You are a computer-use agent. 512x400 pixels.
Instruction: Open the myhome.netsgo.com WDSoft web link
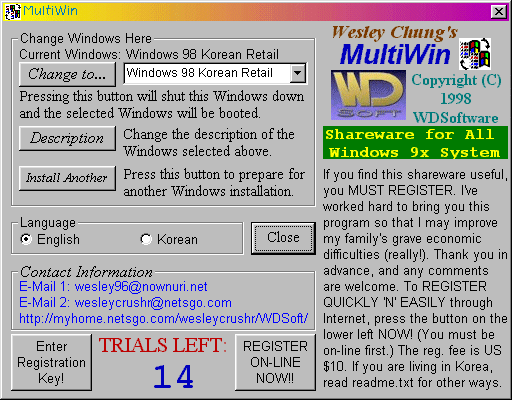coord(164,319)
